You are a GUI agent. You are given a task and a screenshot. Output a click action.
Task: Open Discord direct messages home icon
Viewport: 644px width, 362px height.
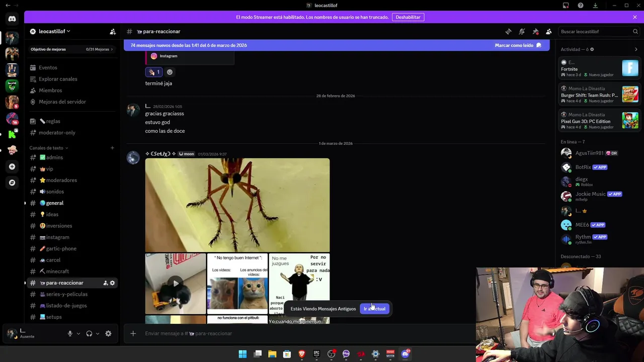[x=12, y=19]
